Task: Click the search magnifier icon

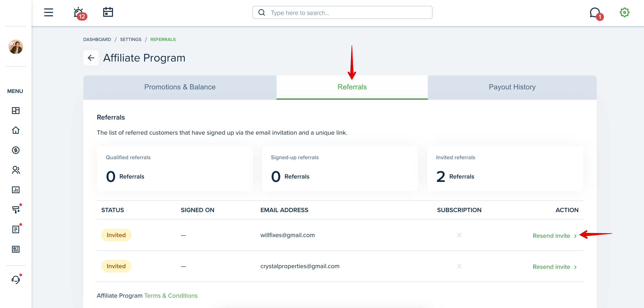Action: click(261, 13)
